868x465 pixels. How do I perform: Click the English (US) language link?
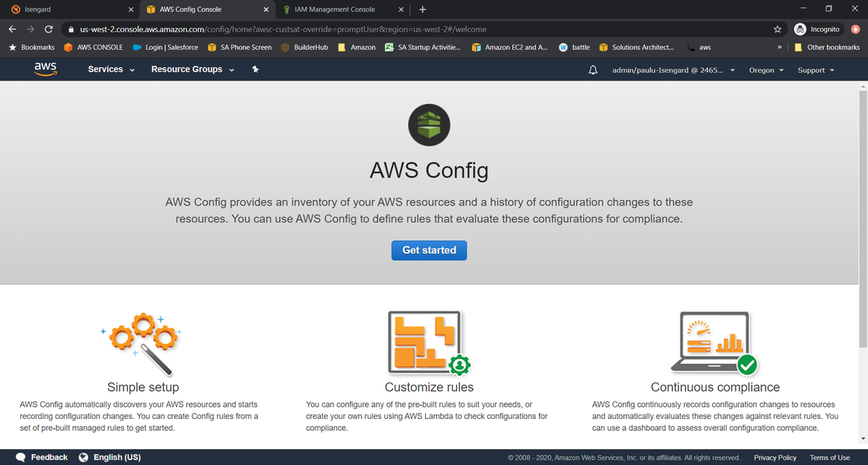(x=116, y=457)
